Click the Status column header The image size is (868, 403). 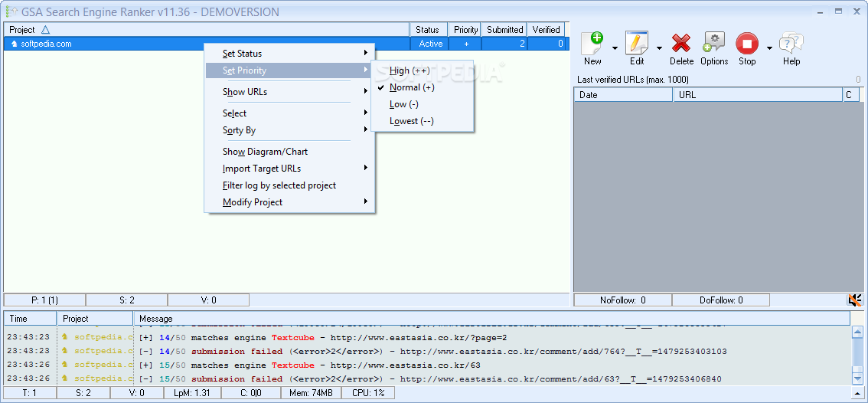coord(429,30)
